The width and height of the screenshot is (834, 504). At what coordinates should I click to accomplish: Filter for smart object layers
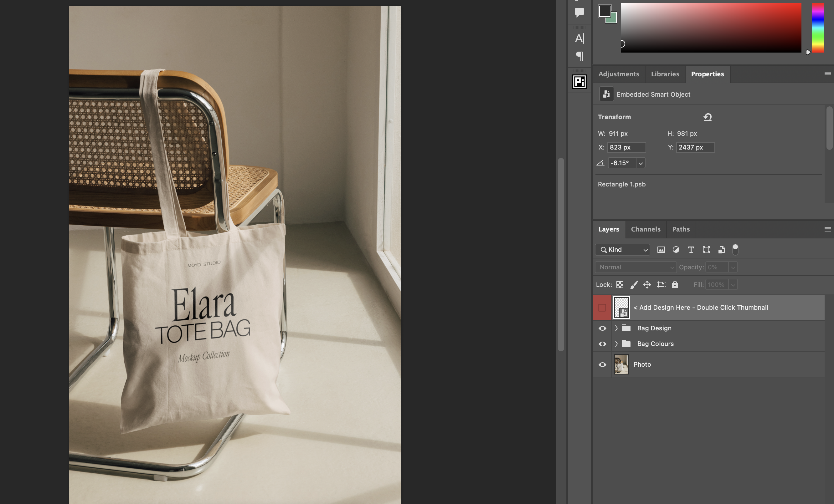(721, 250)
